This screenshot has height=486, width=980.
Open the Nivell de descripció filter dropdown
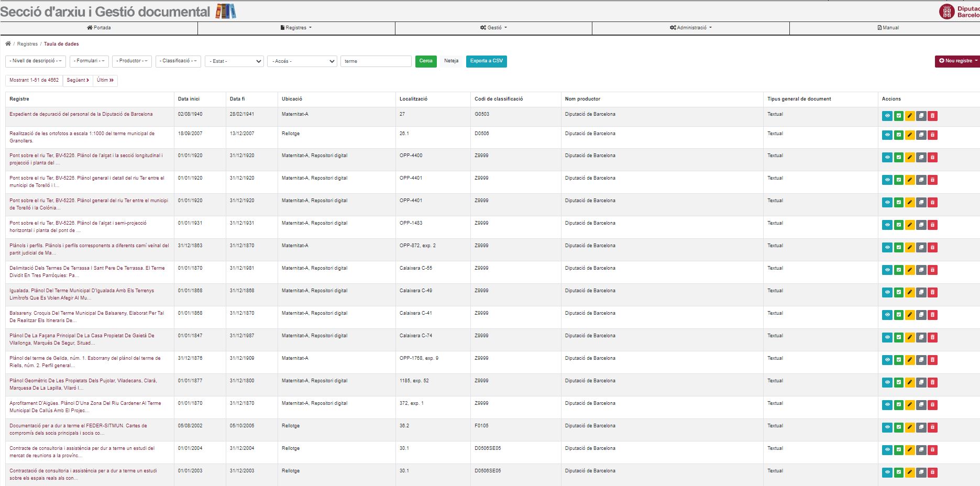pos(36,61)
